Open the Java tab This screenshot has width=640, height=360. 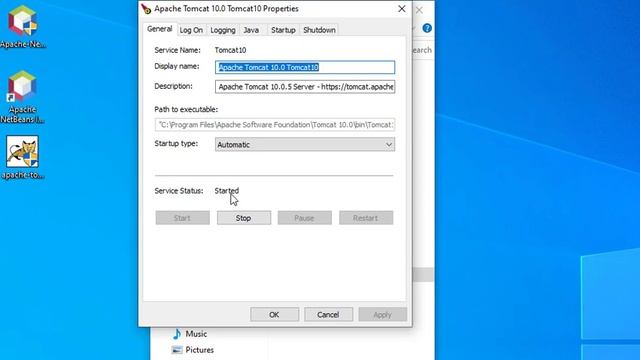251,30
